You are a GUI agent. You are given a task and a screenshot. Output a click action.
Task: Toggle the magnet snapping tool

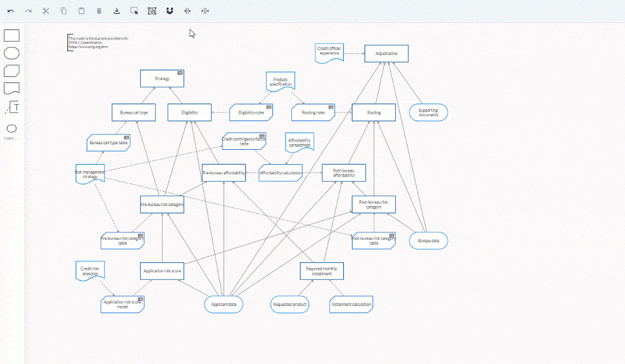tap(170, 11)
